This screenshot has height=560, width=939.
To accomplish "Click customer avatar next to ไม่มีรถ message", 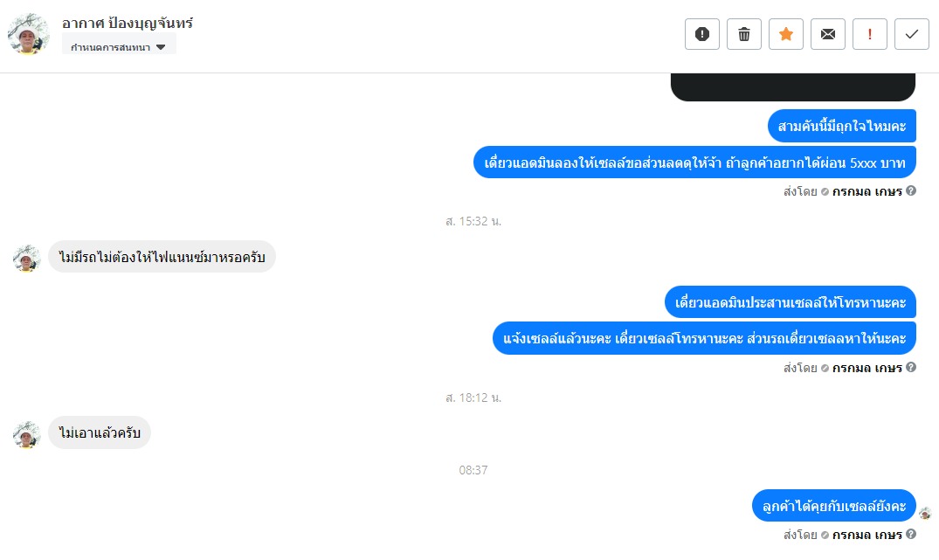I will point(26,258).
